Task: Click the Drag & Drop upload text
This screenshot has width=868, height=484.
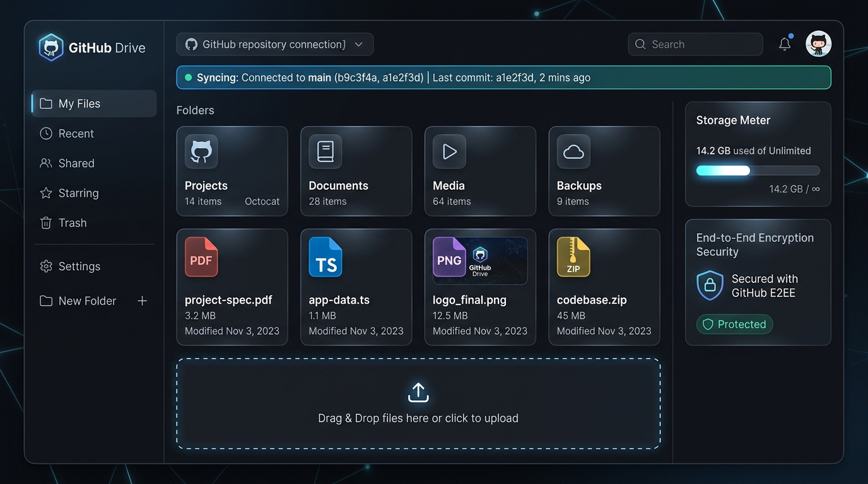Action: pos(418,418)
